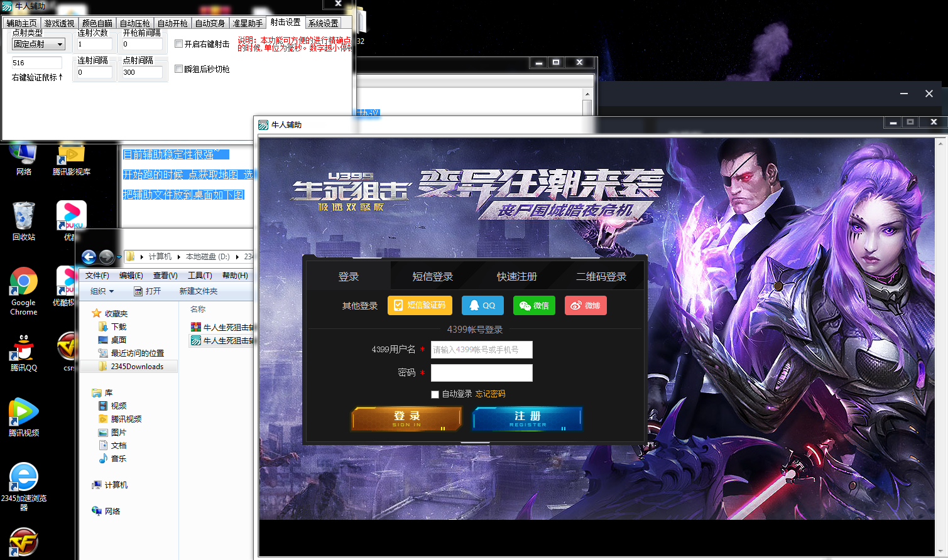The height and width of the screenshot is (560, 948).
Task: Click 本地磁盘 (D:) in the address breadcrumb
Action: (x=208, y=257)
